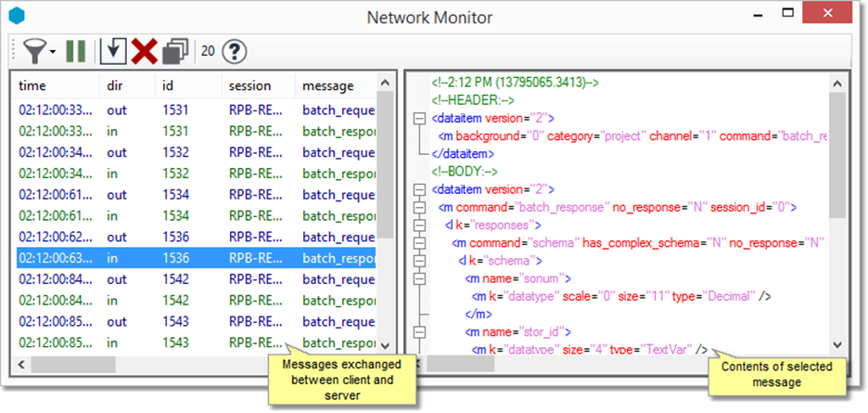Screen dimensions: 868x413
Task: Collapse the header dataitem node
Action: click(x=420, y=118)
